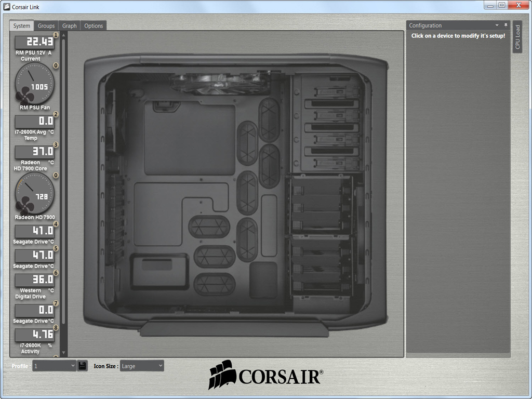The image size is (532, 399).
Task: Click the Radeon HD 7900 fan gauge
Action: point(34,193)
